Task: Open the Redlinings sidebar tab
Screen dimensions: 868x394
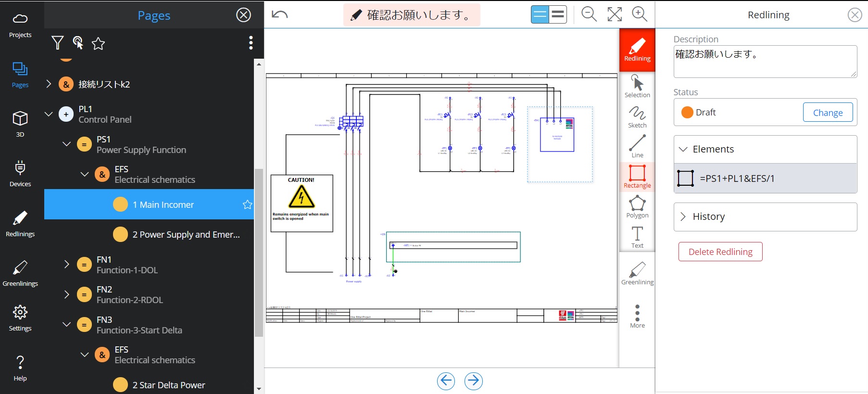Action: [20, 224]
